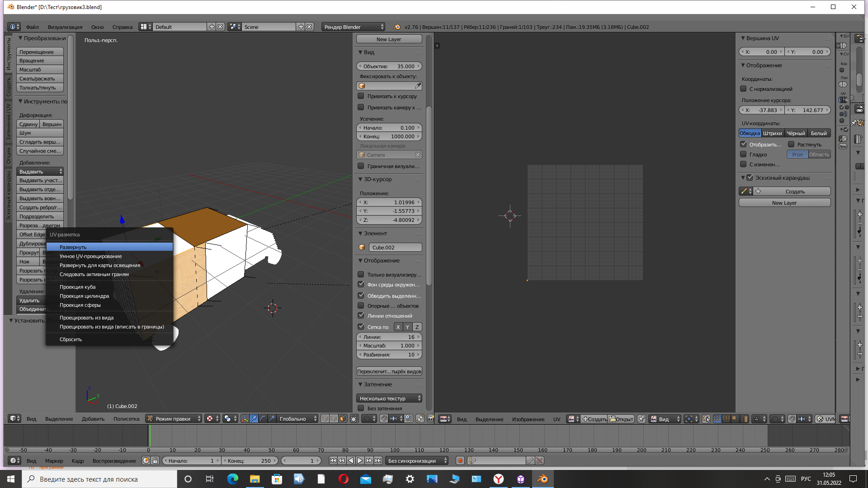868x488 pixels.
Task: Click the eyedropper next to lock object field
Action: [x=418, y=86]
